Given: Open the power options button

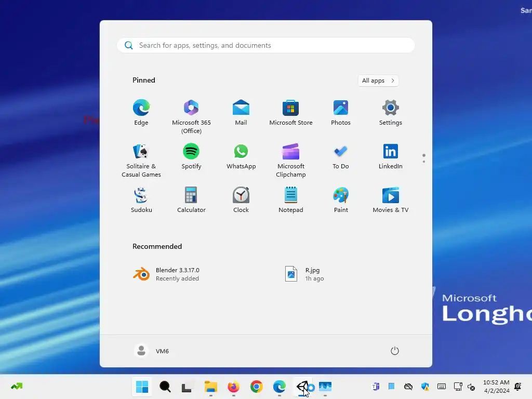Looking at the screenshot, I should [x=395, y=351].
